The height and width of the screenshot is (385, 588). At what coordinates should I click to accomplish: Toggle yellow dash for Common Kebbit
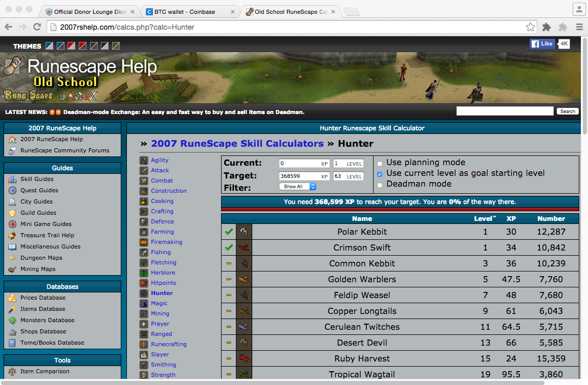(x=228, y=263)
